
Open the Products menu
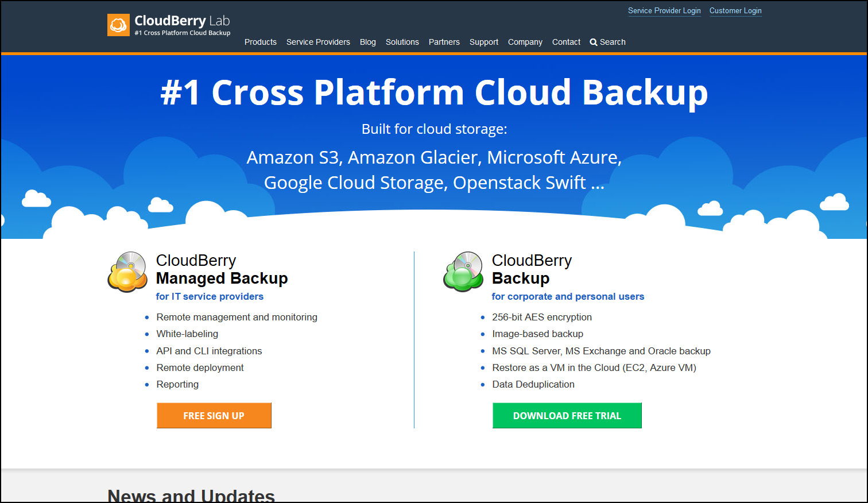tap(261, 42)
